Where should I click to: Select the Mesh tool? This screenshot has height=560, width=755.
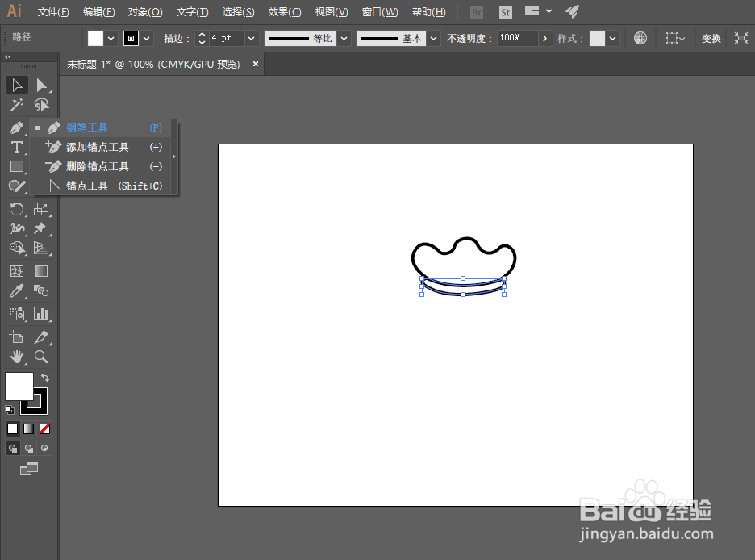pyautogui.click(x=17, y=271)
